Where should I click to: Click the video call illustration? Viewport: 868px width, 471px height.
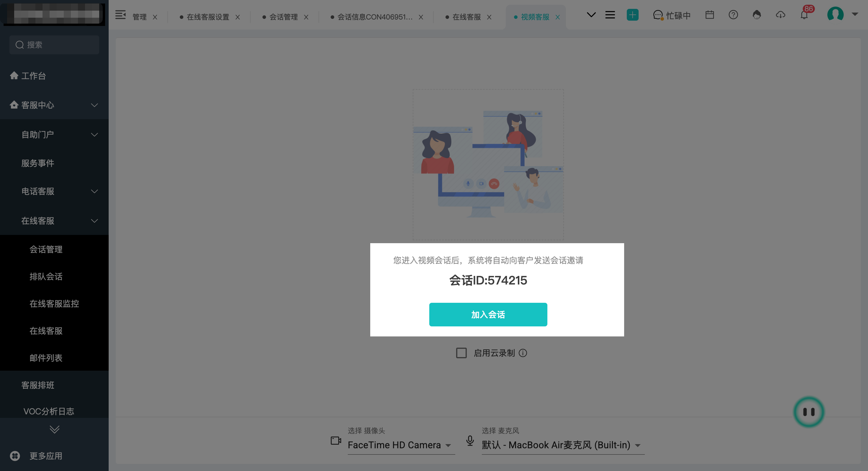point(488,164)
